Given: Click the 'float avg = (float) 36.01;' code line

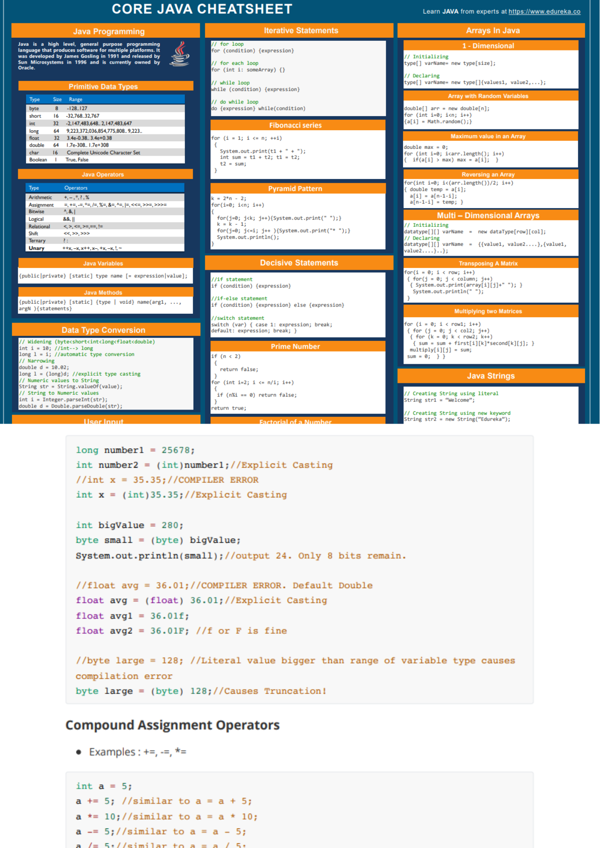Looking at the screenshot, I should [201, 600].
